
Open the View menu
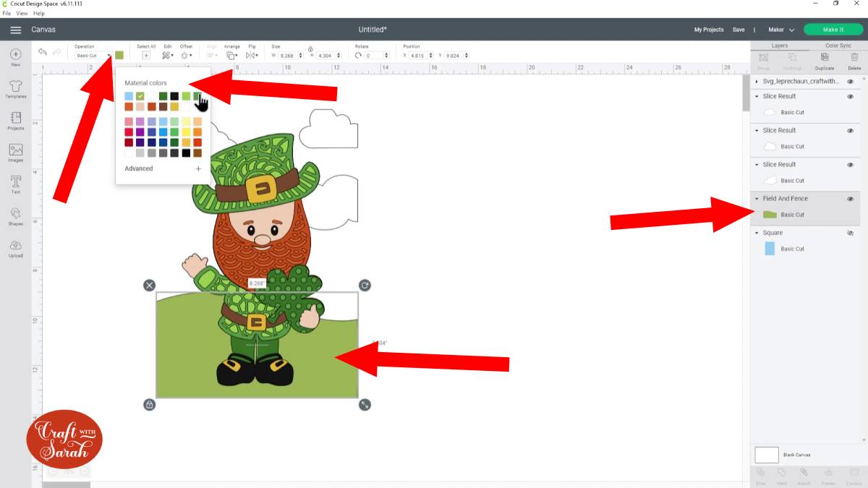[x=22, y=14]
